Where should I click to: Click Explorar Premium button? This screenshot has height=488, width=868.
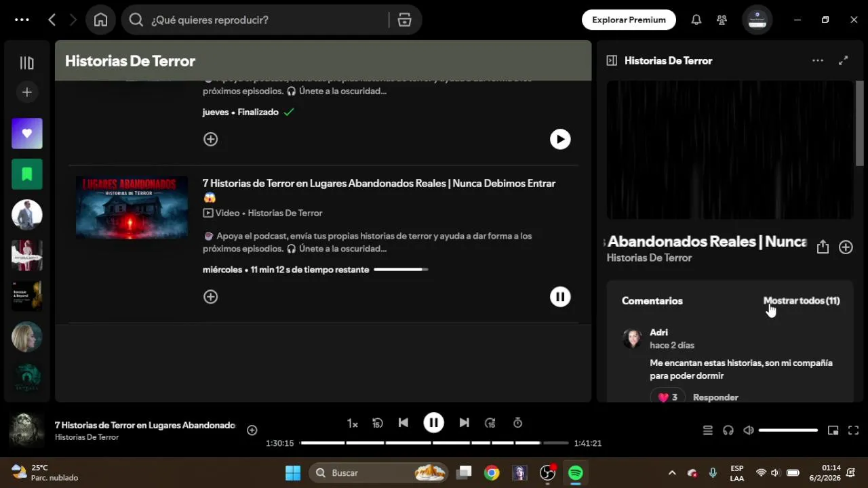(x=629, y=20)
